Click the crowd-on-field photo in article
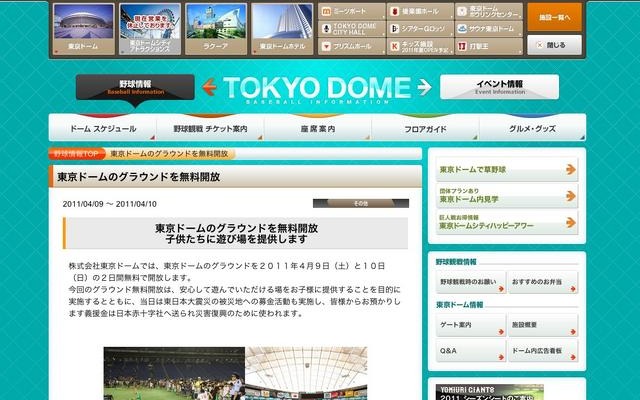Viewport: 640px width, 400px height. pyautogui.click(x=174, y=373)
